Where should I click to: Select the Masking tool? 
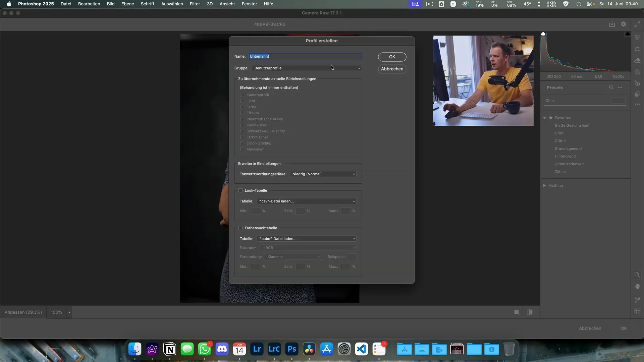(638, 72)
